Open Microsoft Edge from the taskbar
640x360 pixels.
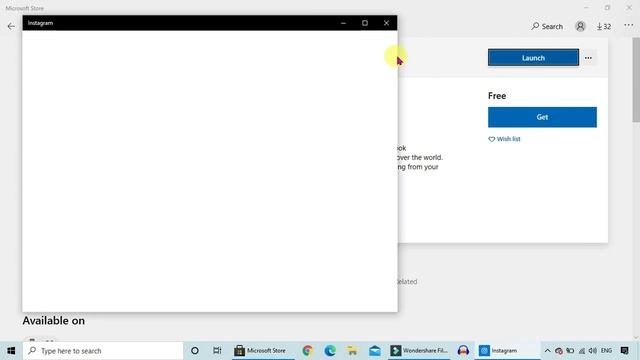point(330,351)
